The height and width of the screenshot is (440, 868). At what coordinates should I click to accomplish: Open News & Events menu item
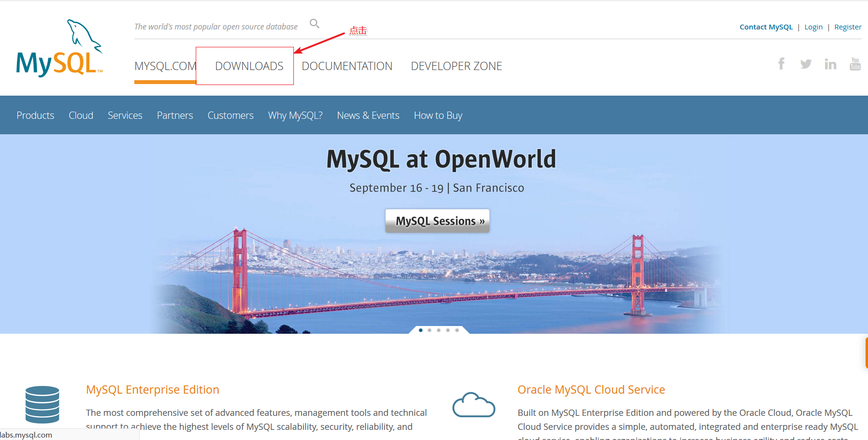368,115
